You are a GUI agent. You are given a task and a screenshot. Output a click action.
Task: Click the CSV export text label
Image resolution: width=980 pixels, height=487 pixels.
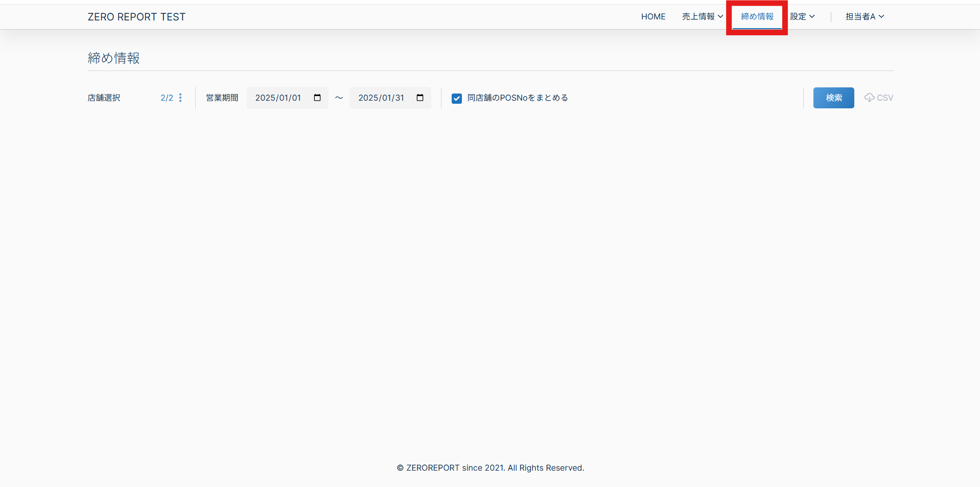coord(885,98)
